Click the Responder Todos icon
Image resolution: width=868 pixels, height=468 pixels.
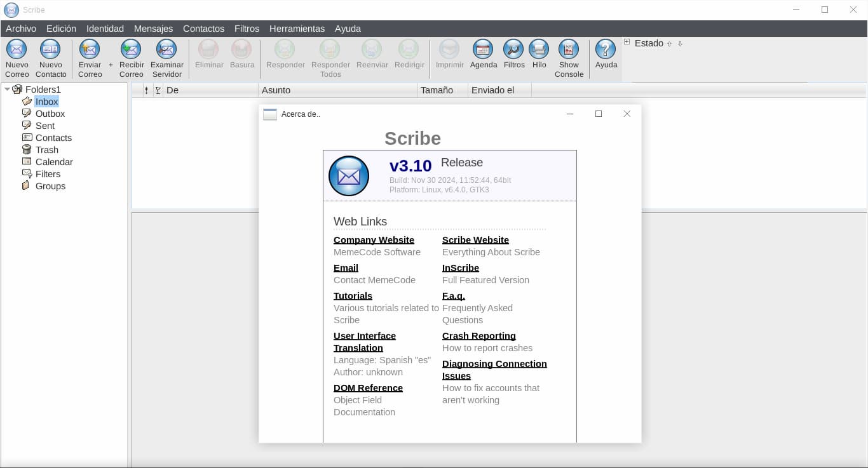click(x=330, y=49)
